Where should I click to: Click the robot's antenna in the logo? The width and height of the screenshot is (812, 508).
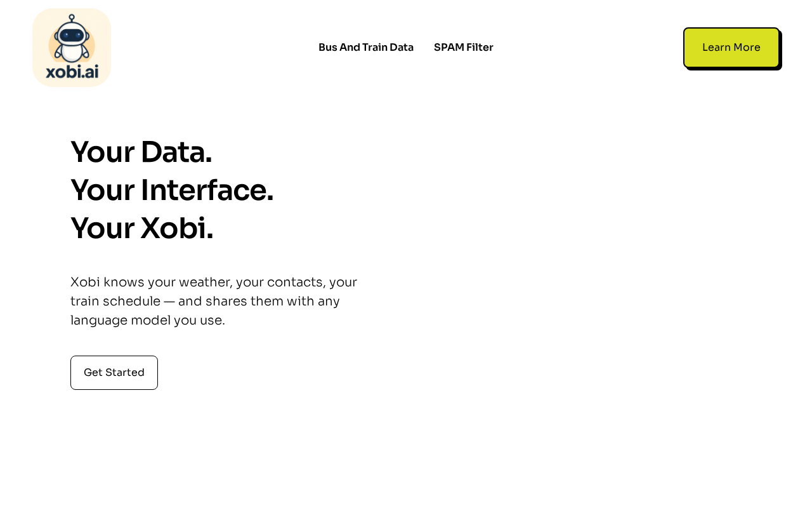coord(72,18)
